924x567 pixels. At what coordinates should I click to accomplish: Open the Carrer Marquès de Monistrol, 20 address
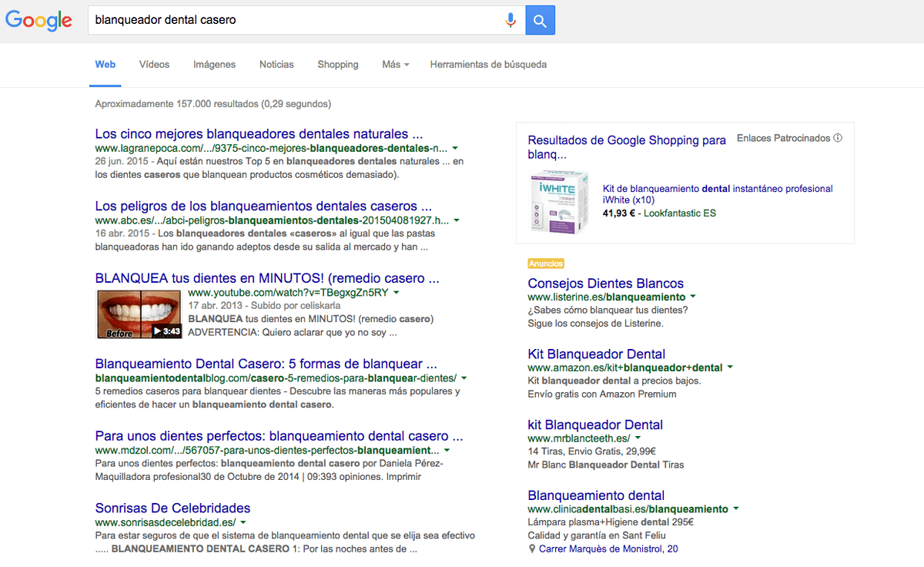coord(608,549)
